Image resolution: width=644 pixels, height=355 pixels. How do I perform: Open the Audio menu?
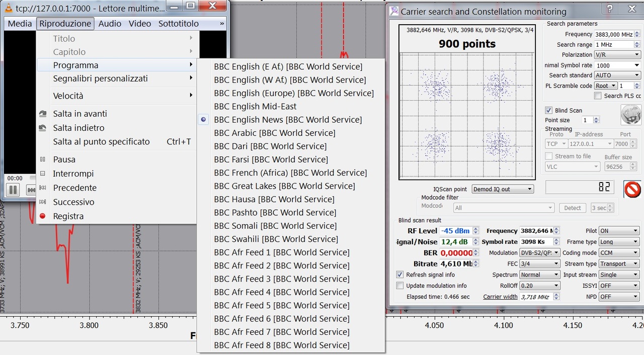(110, 24)
